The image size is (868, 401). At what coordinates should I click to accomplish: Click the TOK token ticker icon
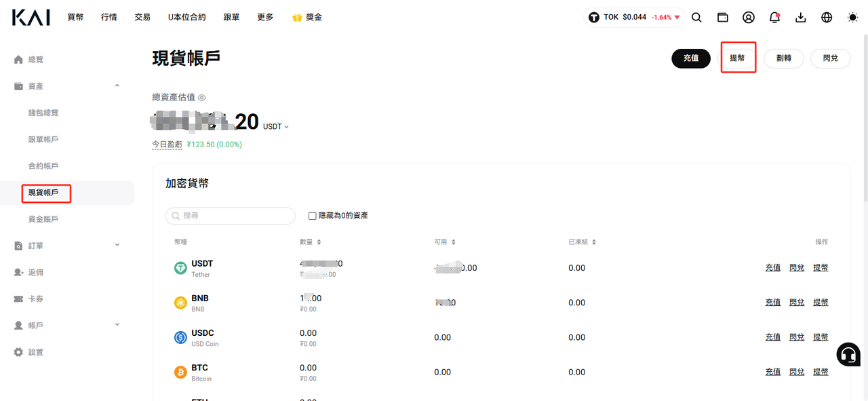click(595, 18)
